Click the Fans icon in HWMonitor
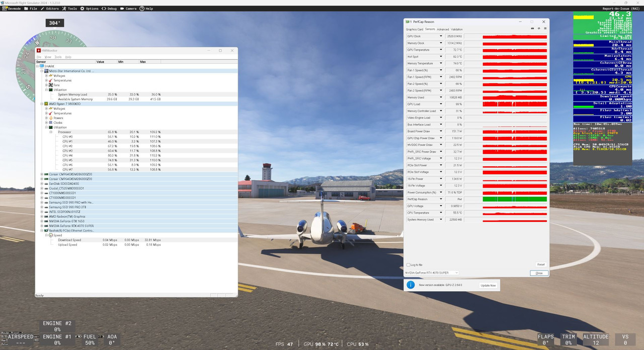The width and height of the screenshot is (644, 350). click(x=51, y=85)
